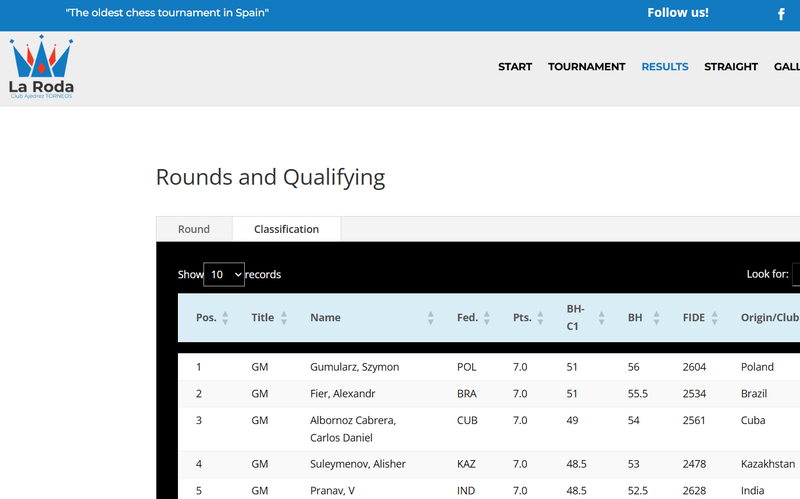Sort table by Pos. column arrows

coord(225,318)
